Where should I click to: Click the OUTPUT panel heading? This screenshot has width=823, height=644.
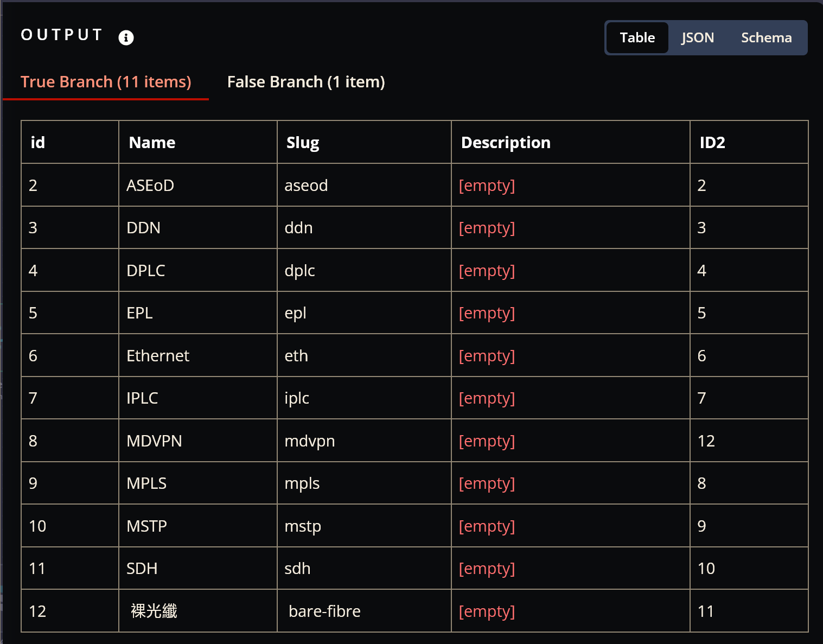(x=61, y=35)
